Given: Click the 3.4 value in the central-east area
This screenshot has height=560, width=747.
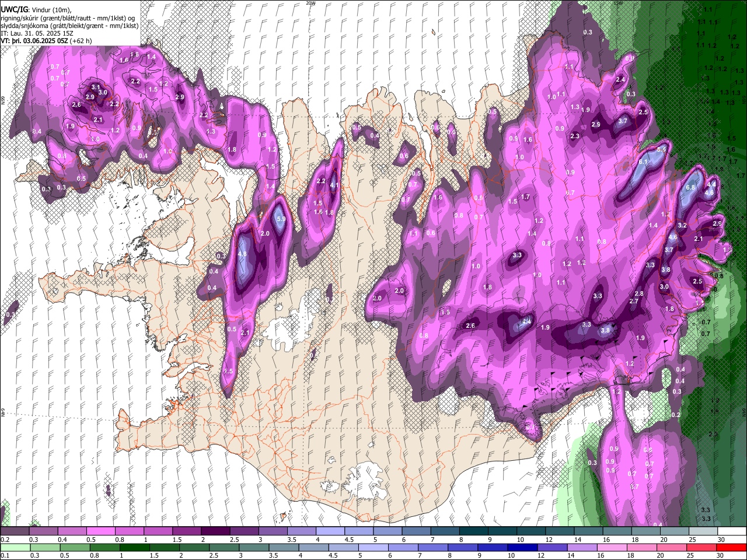Looking at the screenshot, I should pos(526,321).
